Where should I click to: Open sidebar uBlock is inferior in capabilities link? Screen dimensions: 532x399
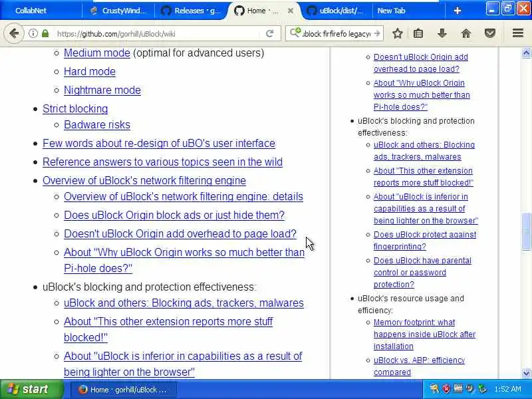click(426, 209)
